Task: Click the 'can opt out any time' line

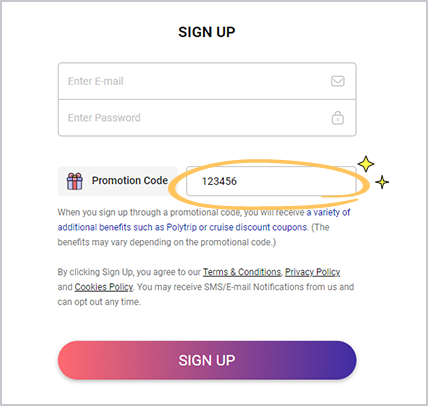Action: coord(99,302)
